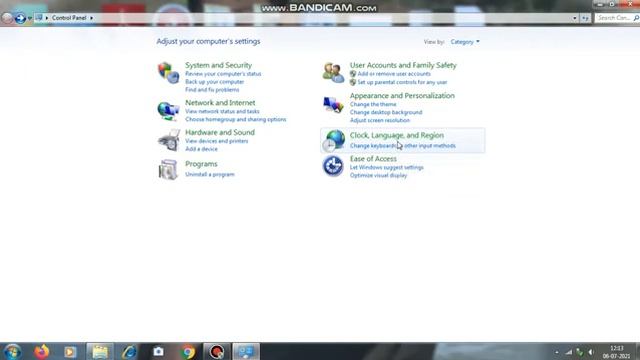Screen dimensions: 640x360
Task: Expand the address bar history dropdown
Action: point(575,18)
